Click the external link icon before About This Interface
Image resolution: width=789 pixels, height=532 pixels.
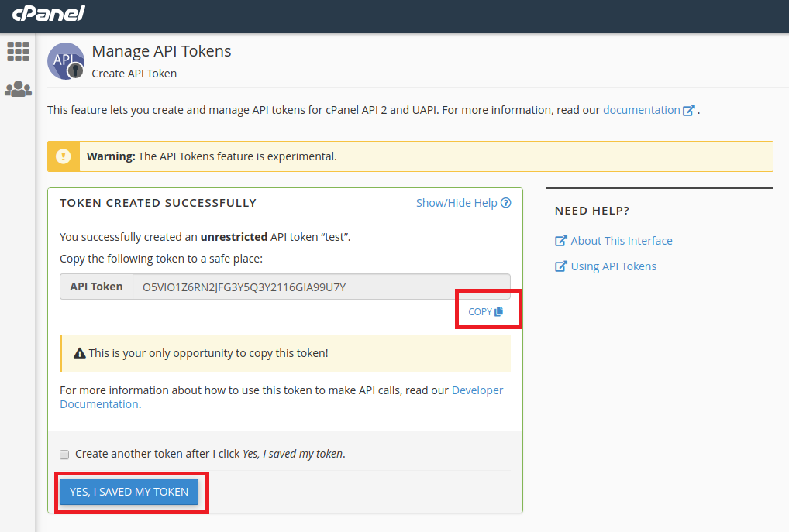click(560, 240)
